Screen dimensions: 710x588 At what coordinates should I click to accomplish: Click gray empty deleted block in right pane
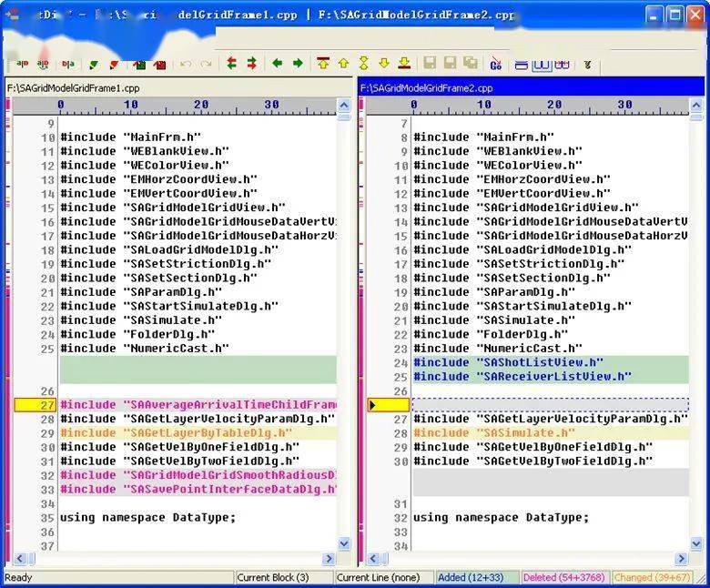[551, 482]
